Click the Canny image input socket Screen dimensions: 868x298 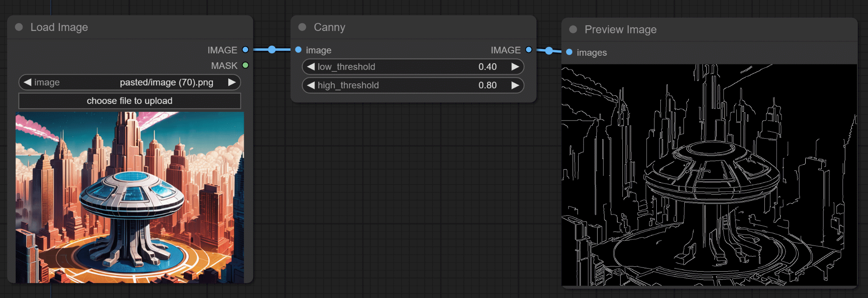[x=298, y=50]
